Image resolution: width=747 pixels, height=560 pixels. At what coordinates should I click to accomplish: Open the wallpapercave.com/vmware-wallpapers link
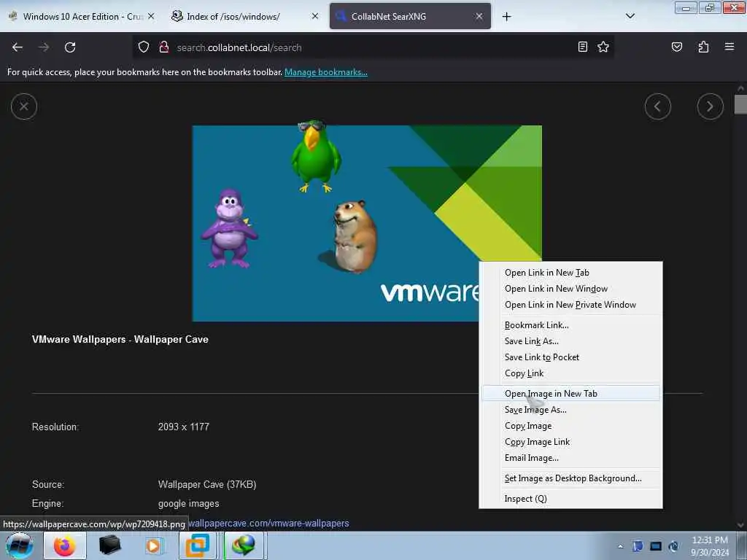pos(268,524)
